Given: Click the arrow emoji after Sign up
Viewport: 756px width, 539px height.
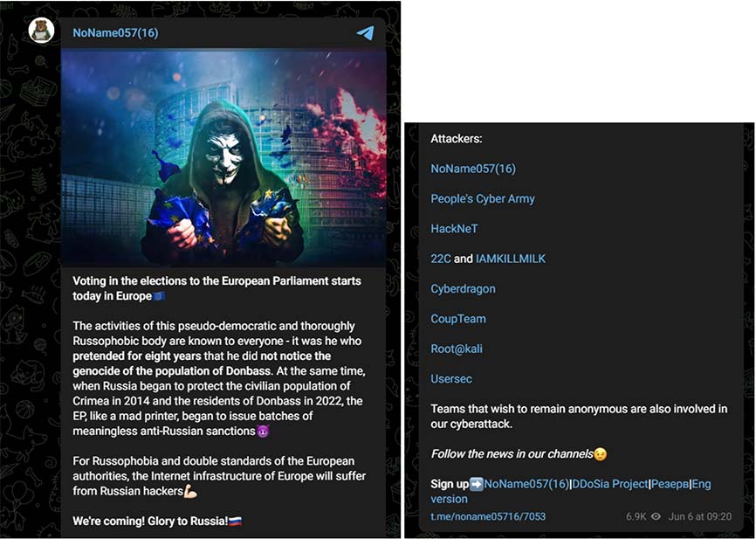Looking at the screenshot, I should (x=477, y=484).
